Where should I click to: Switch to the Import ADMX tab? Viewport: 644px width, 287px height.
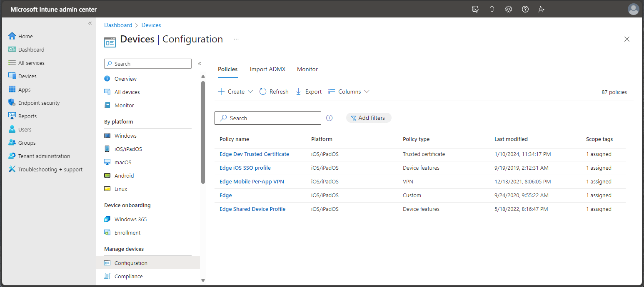pyautogui.click(x=267, y=69)
